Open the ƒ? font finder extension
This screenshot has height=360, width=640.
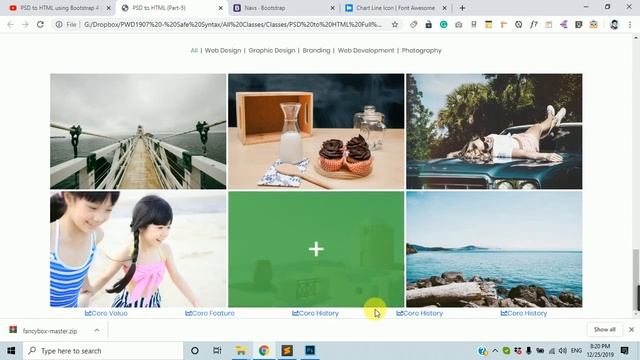point(533,24)
